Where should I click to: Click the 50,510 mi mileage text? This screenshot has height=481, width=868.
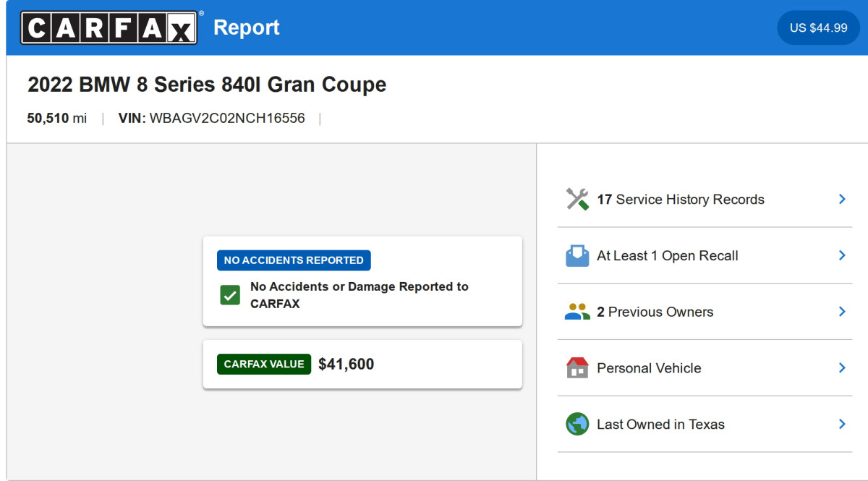(x=57, y=118)
